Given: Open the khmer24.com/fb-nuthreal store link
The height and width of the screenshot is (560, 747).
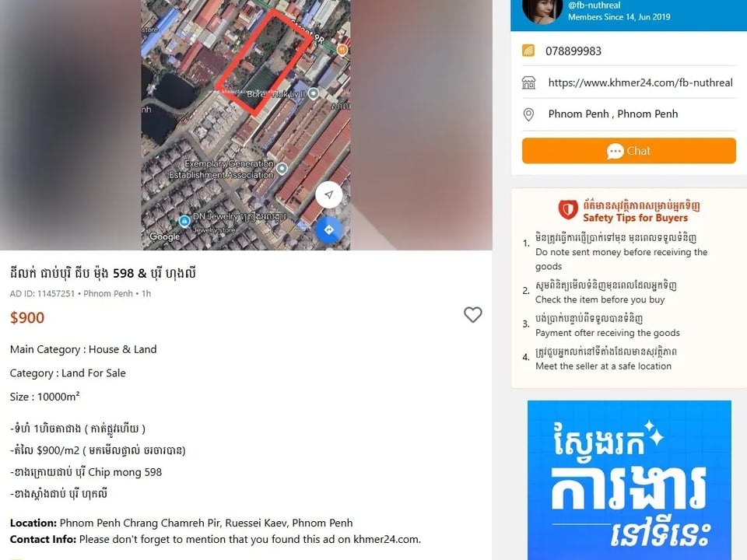Looking at the screenshot, I should click(640, 83).
